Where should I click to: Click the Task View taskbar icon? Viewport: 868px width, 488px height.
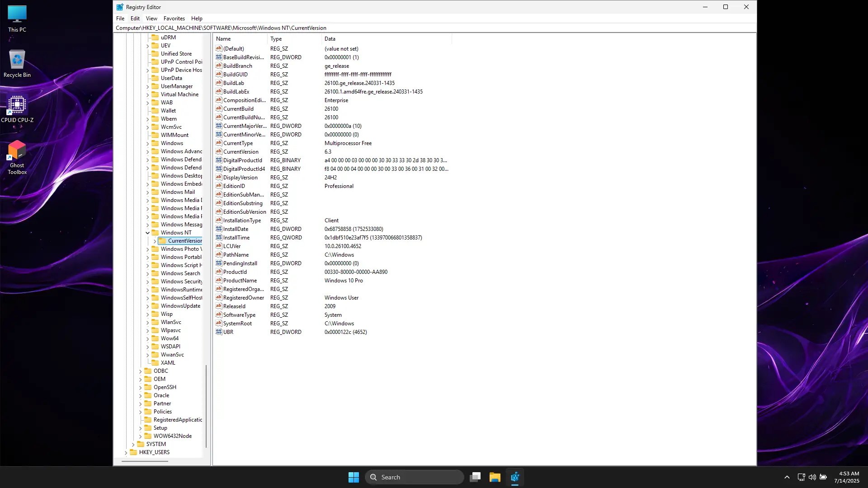[x=475, y=477]
